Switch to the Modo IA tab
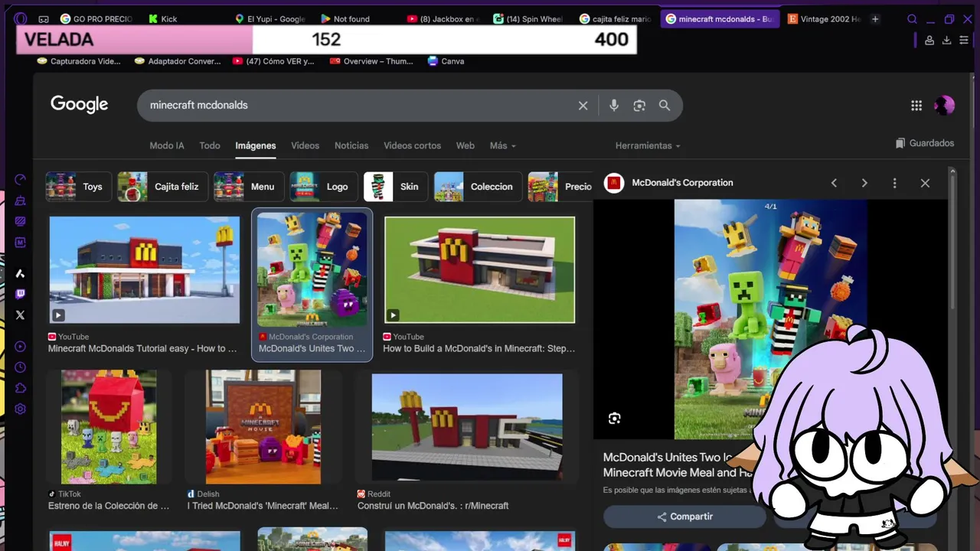 pos(167,145)
